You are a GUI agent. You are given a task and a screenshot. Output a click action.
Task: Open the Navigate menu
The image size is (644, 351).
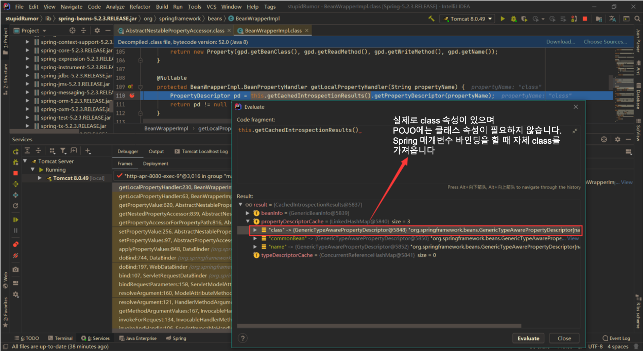coord(71,7)
